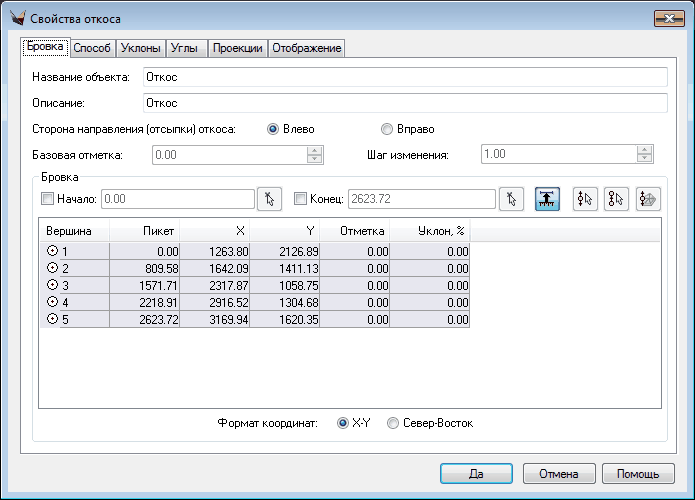Click the vertex 1 row marker icon

pos(52,252)
